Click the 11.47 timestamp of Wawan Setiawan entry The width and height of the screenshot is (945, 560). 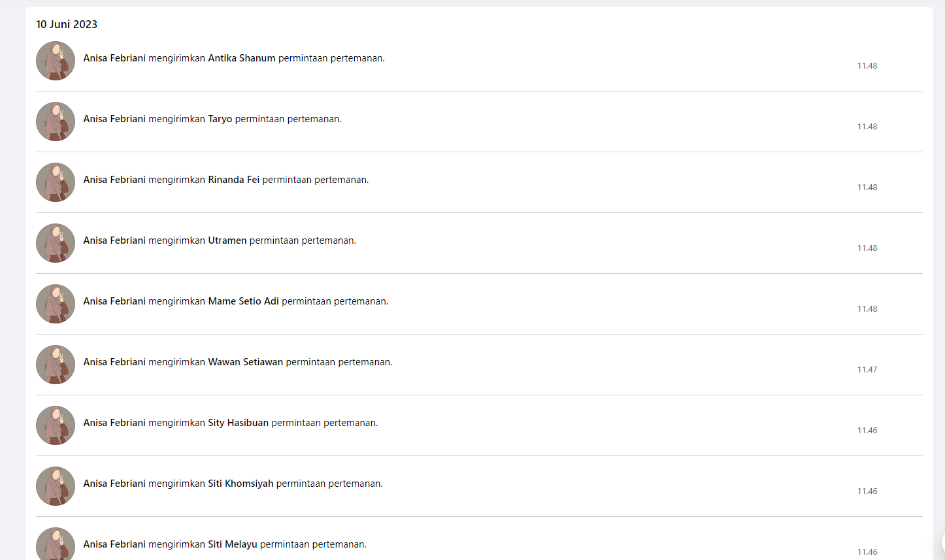point(867,370)
